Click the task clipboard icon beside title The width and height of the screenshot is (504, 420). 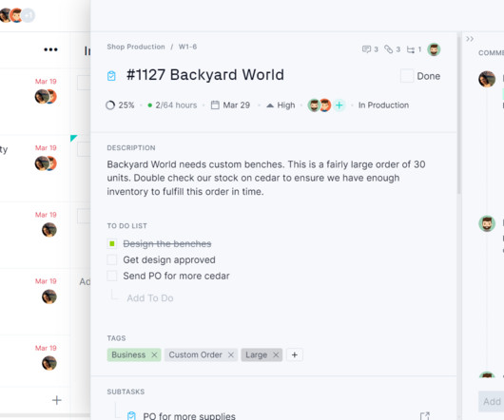click(x=111, y=76)
